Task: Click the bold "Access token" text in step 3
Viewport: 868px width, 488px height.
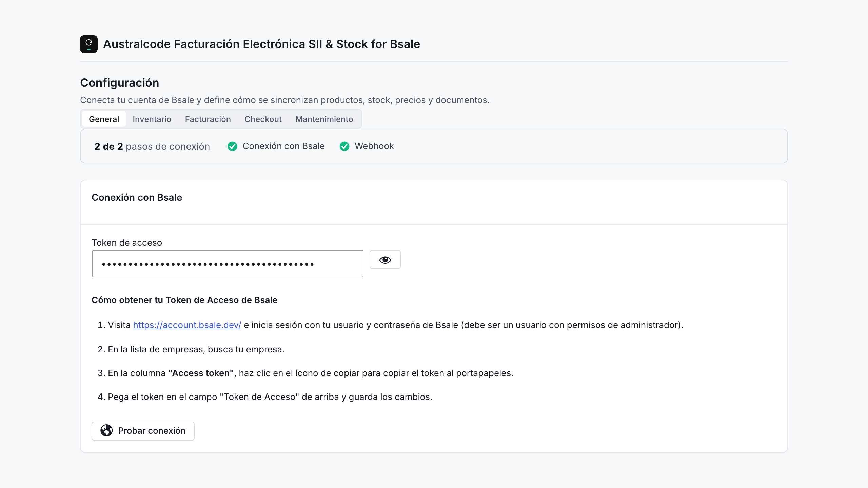Action: click(201, 373)
